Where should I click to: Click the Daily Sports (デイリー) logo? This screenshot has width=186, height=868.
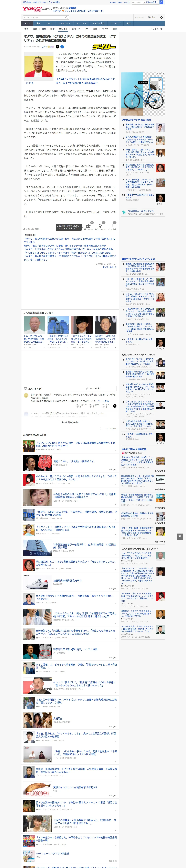pyautogui.click(x=104, y=47)
